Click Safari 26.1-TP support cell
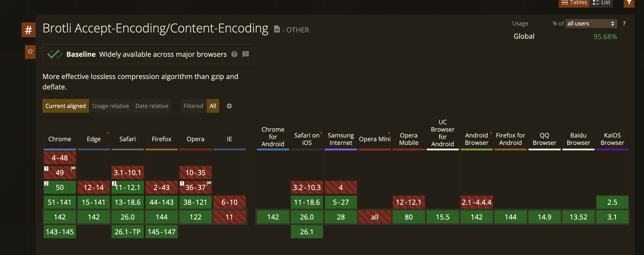 click(127, 232)
